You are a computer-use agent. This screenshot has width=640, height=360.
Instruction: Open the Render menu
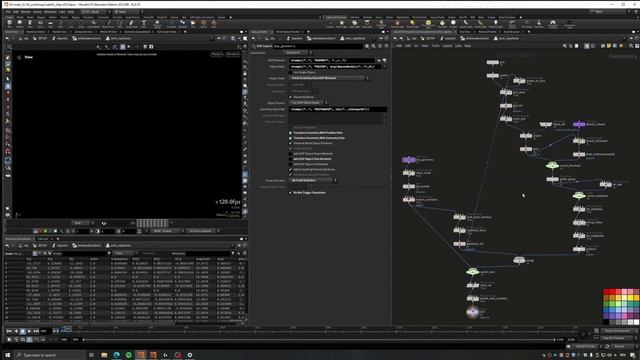(26, 12)
